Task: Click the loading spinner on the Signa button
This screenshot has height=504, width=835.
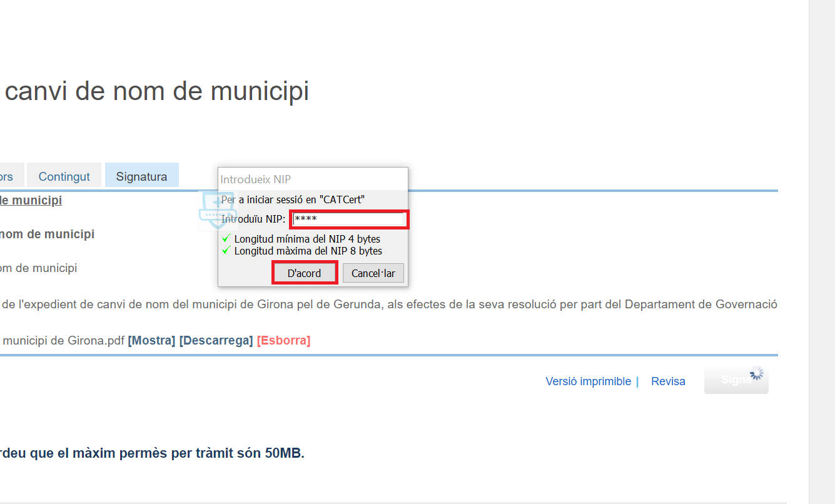Action: point(757,373)
